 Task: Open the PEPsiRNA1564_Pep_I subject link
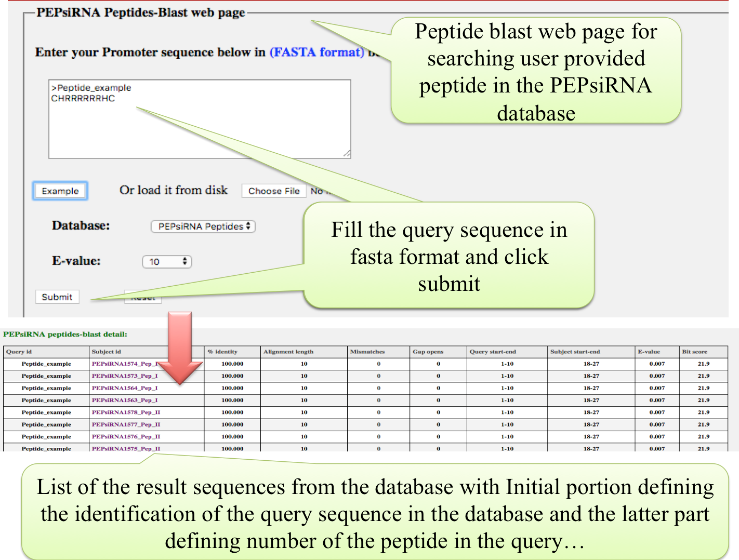(x=124, y=388)
